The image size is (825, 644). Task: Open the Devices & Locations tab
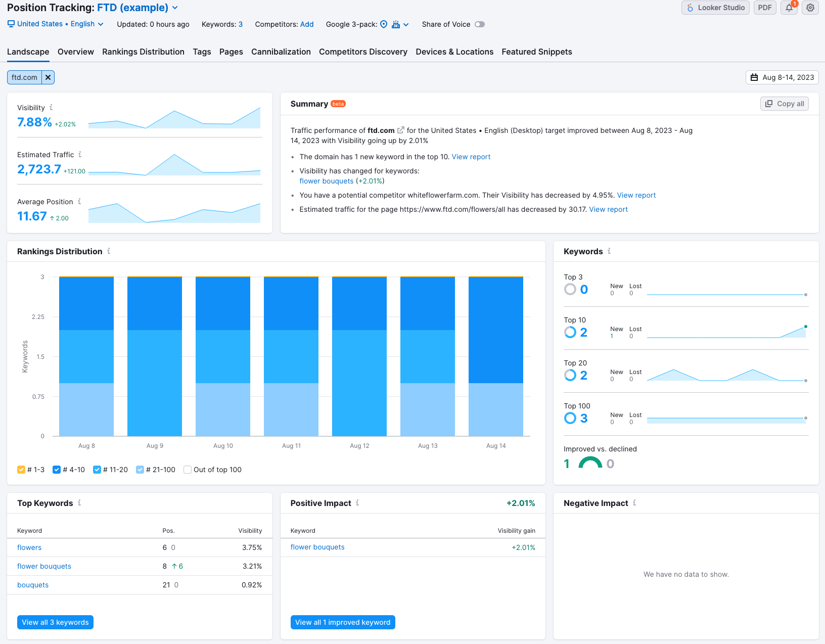[x=454, y=52]
